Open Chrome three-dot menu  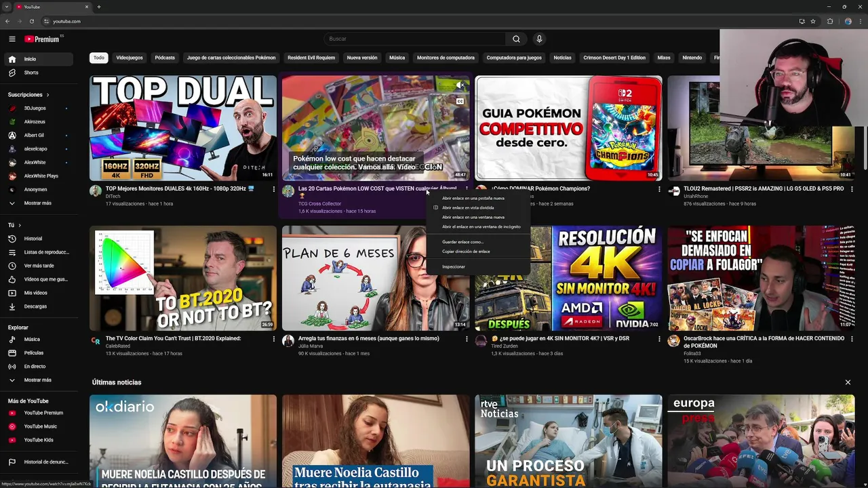(x=861, y=21)
